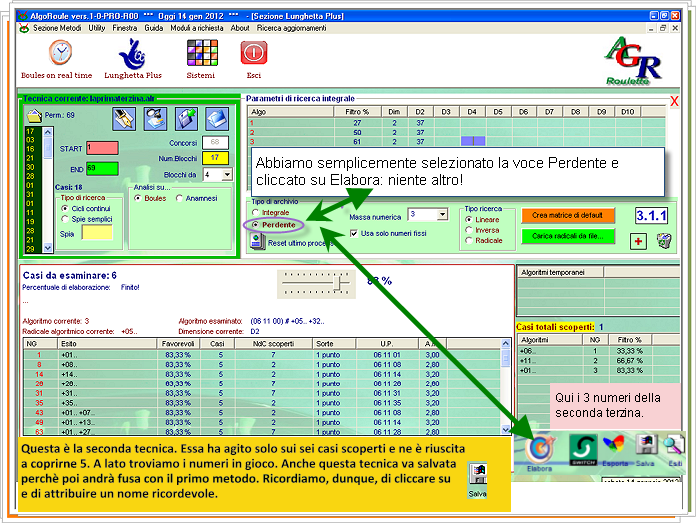
Task: Click the recycle bin icon
Action: click(x=664, y=241)
